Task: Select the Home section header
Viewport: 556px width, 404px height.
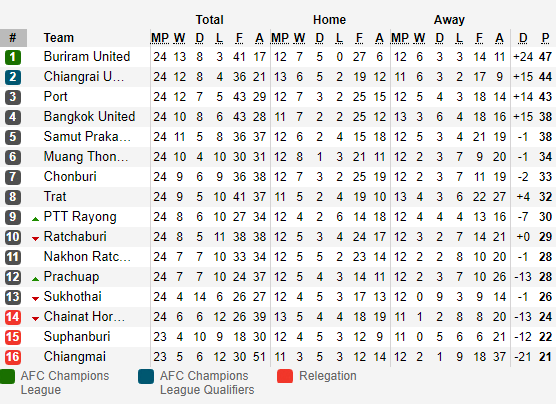Action: [329, 20]
